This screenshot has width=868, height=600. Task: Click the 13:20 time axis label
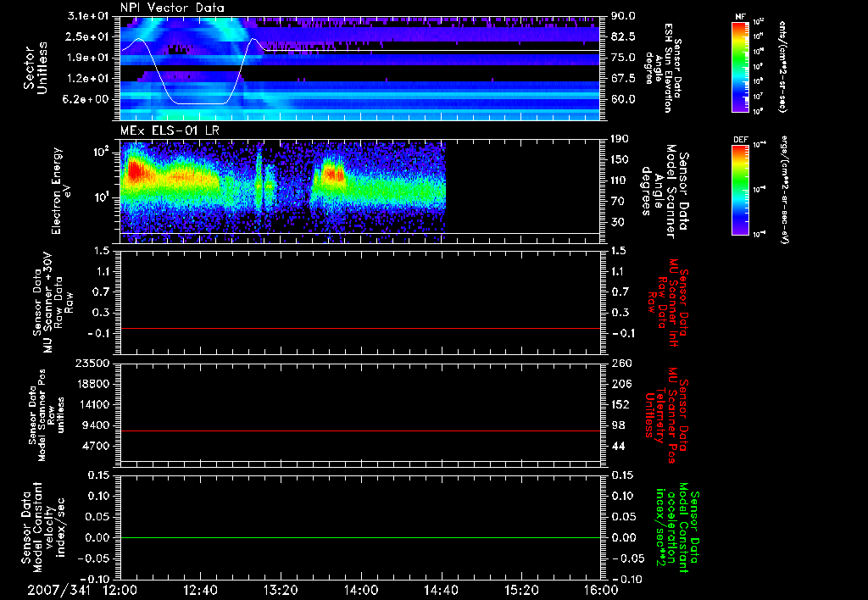(281, 590)
